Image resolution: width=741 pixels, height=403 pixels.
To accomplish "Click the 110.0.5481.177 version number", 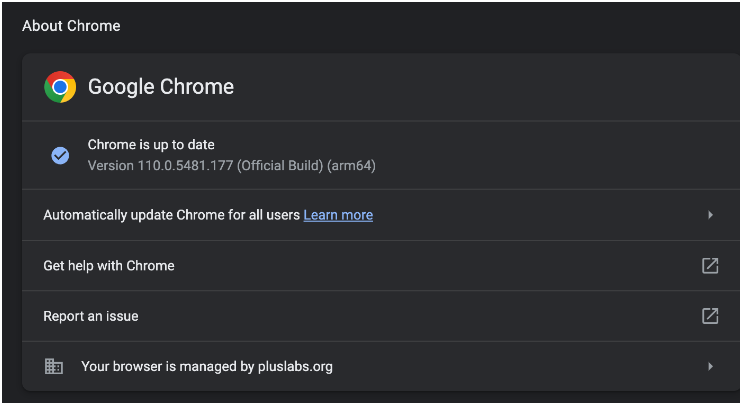I will (185, 165).
